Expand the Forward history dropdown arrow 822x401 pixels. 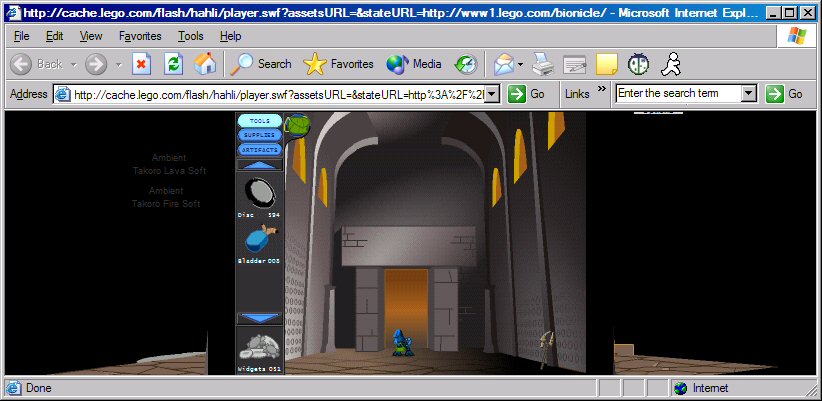[118, 64]
